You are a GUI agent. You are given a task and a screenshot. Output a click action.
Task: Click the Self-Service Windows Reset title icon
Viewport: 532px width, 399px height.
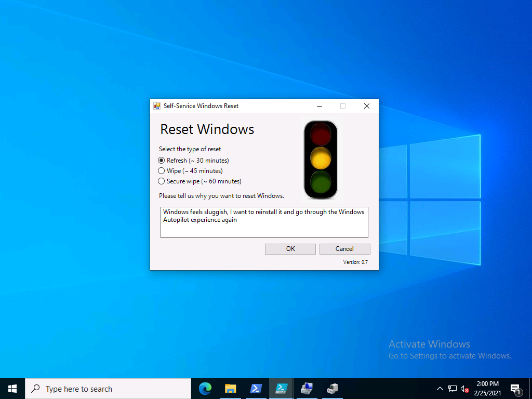coord(157,106)
